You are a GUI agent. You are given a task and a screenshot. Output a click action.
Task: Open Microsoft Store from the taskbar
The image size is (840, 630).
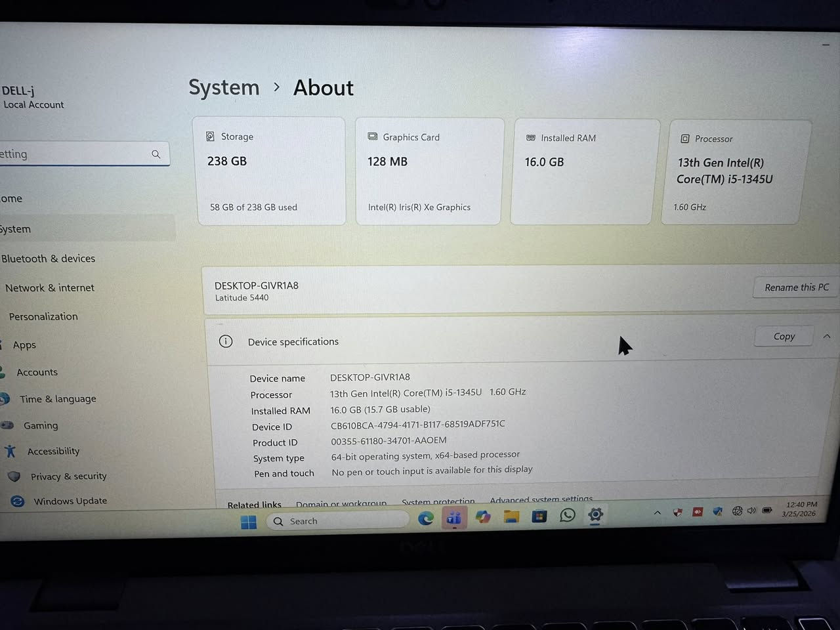[539, 517]
